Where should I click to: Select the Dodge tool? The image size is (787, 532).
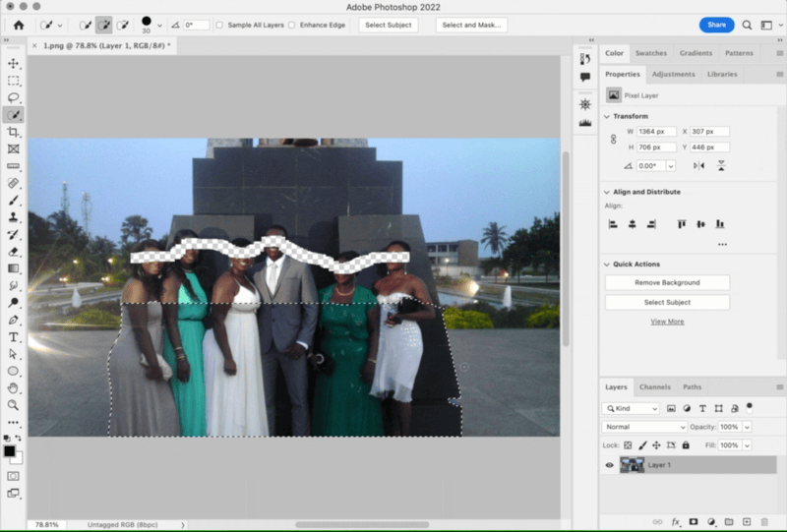coord(14,303)
